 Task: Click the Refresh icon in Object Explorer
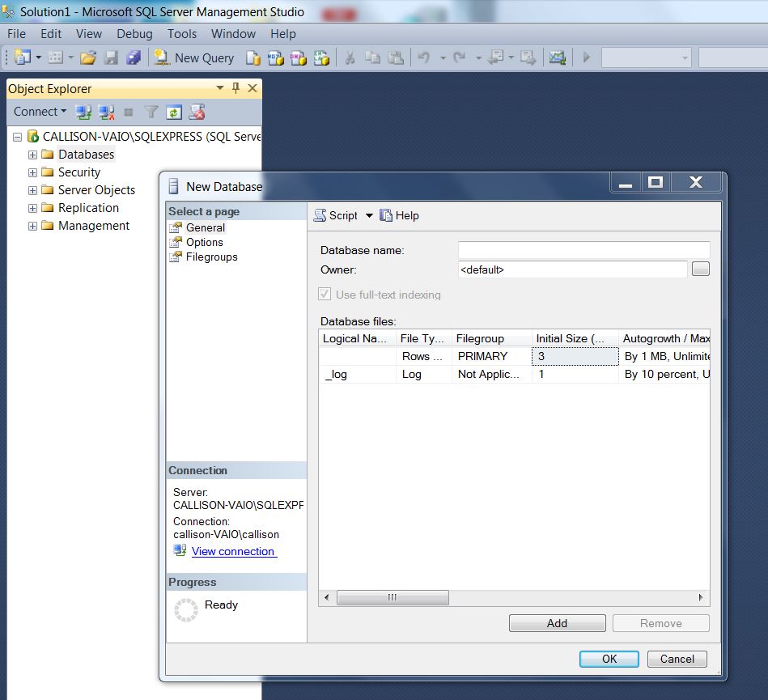point(174,112)
